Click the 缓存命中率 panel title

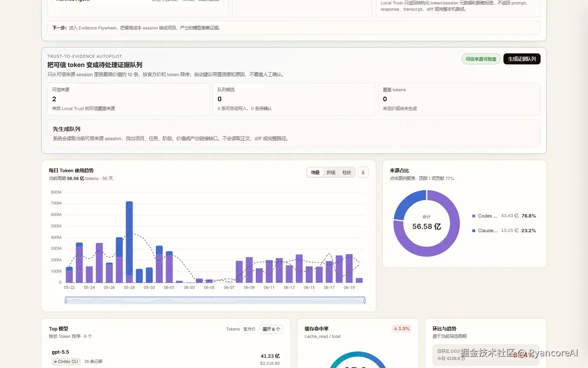point(316,329)
